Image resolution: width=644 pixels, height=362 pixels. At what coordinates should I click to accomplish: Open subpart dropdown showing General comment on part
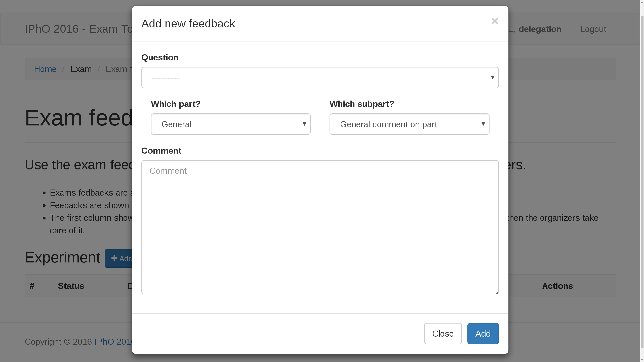point(409,124)
